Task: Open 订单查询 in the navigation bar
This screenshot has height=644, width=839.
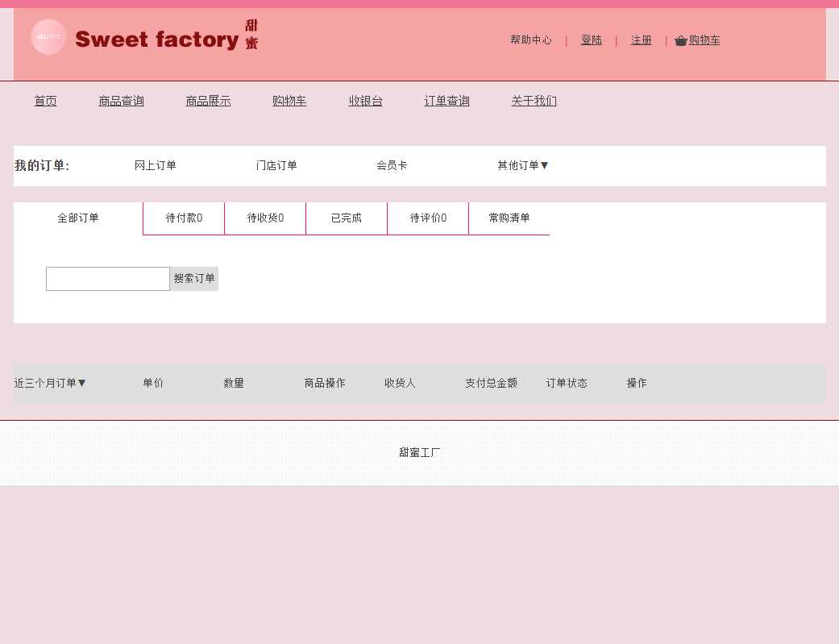Action: [x=446, y=101]
